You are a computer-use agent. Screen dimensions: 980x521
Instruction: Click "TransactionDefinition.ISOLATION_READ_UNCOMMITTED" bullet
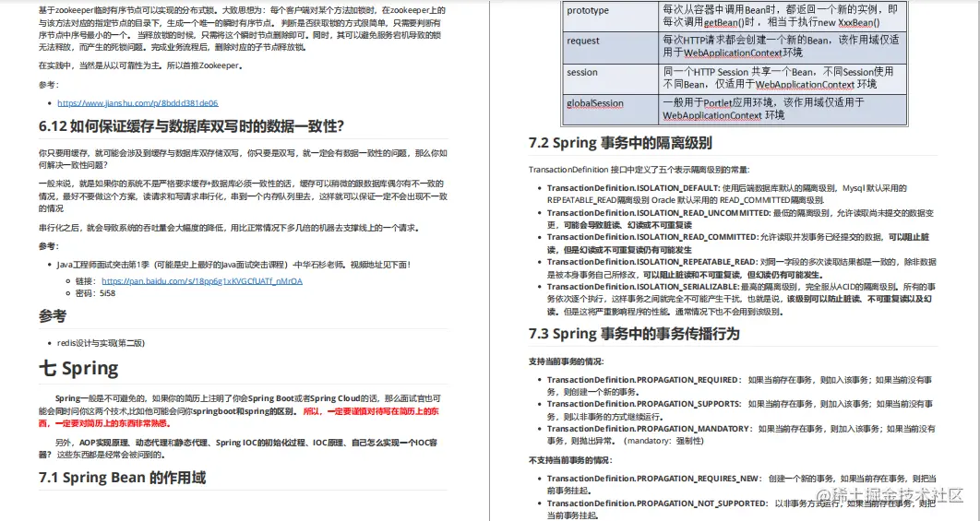coord(740,219)
